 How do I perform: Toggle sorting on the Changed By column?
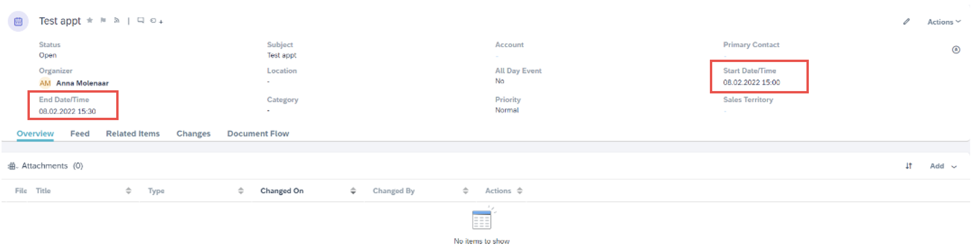[x=465, y=191]
